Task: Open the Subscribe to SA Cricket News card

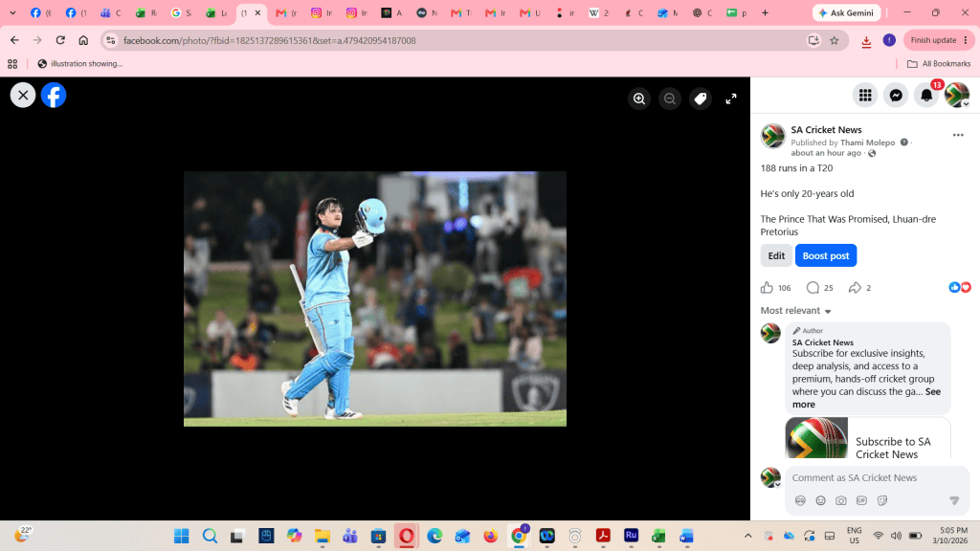Action: (x=867, y=438)
